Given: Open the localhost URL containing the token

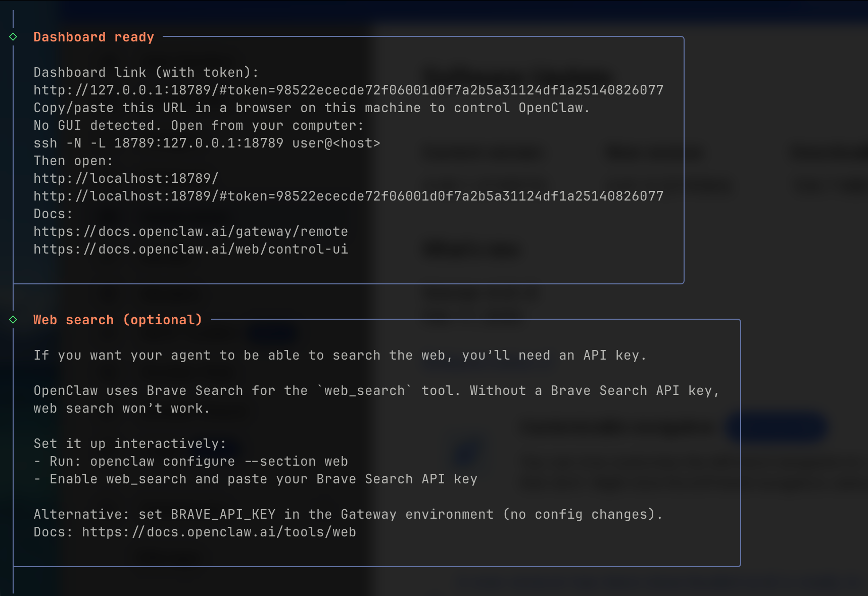Looking at the screenshot, I should coord(348,196).
